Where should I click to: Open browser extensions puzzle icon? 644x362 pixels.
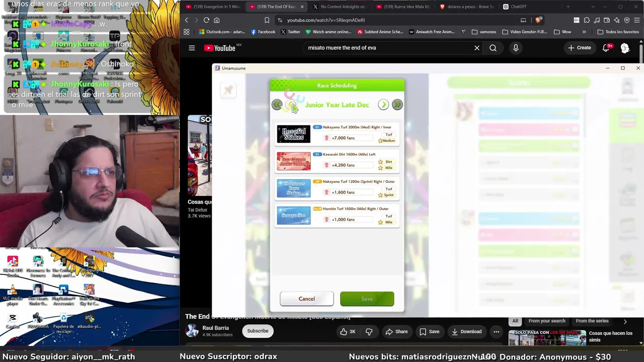pyautogui.click(x=587, y=20)
